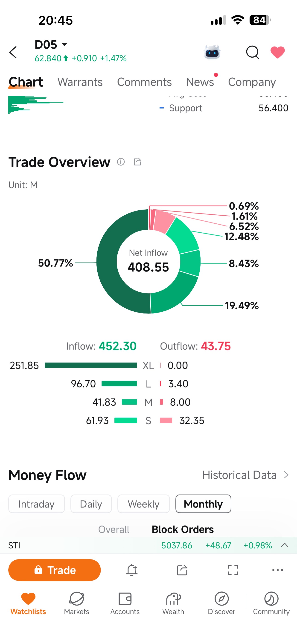This screenshot has width=297, height=644.
Task: Open the three-dots more menu
Action: coord(277,570)
